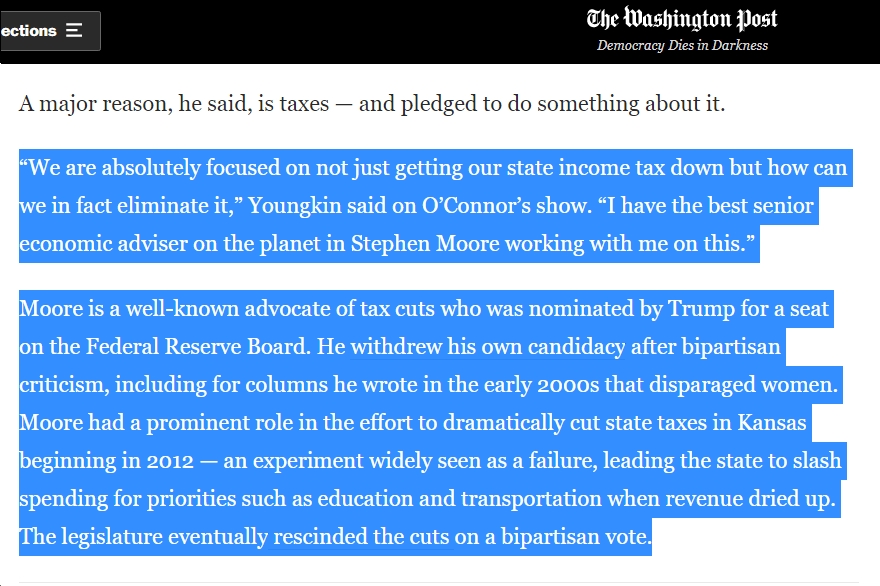Click the year '2012' in the paragraph
The height and width of the screenshot is (586, 880).
tap(170, 461)
